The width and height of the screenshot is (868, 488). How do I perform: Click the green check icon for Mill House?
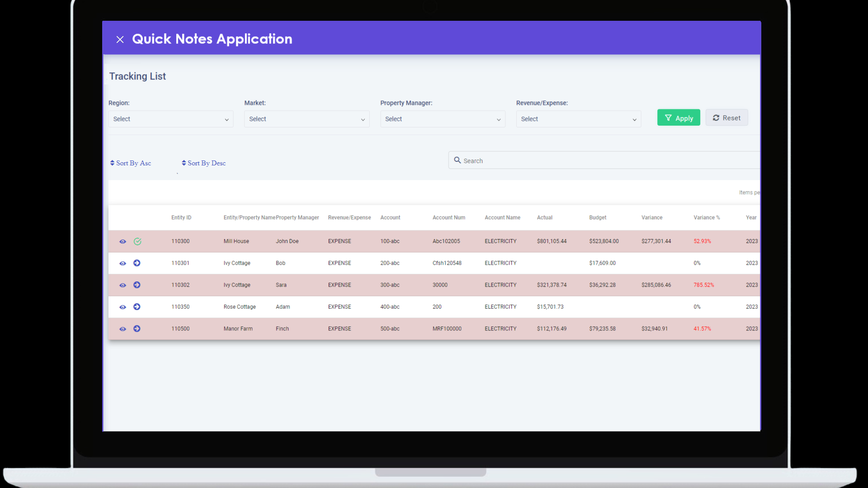137,242
